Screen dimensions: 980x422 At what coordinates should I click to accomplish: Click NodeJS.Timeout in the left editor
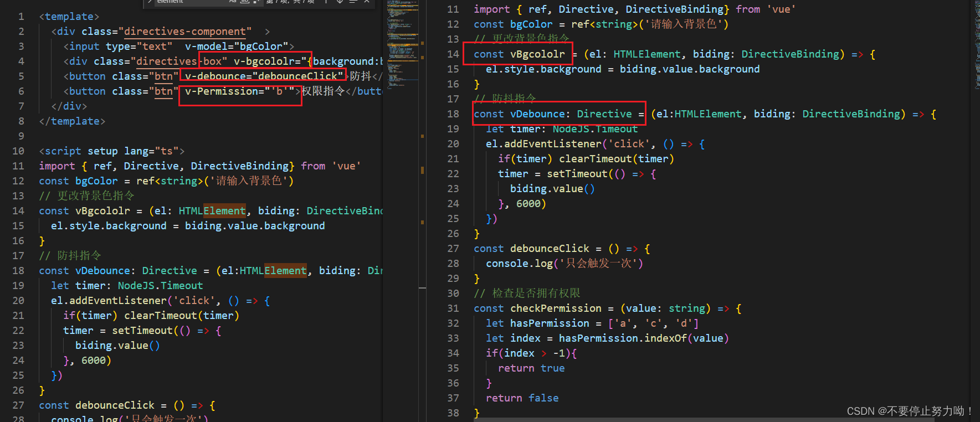click(x=160, y=286)
